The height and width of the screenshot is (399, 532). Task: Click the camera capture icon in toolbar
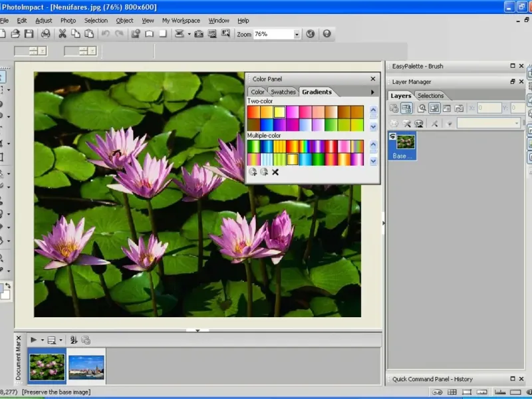[199, 34]
